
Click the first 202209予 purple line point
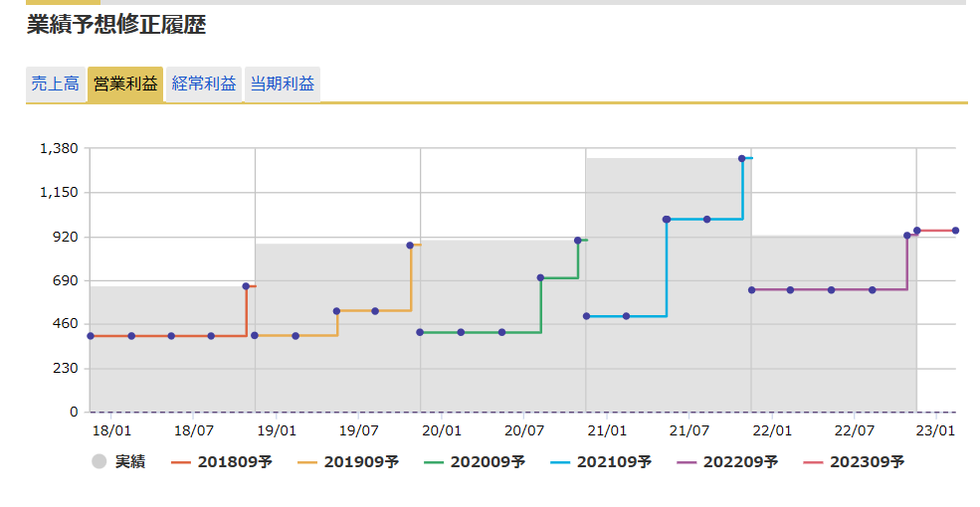coord(752,290)
